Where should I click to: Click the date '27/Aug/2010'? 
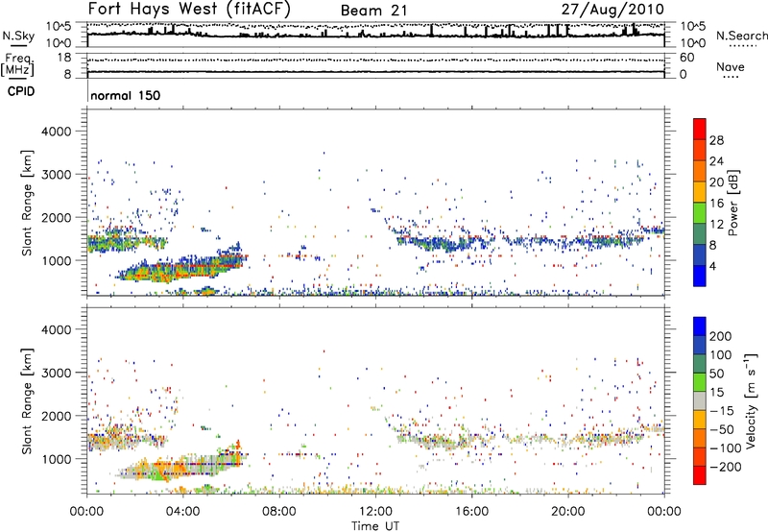coord(612,10)
